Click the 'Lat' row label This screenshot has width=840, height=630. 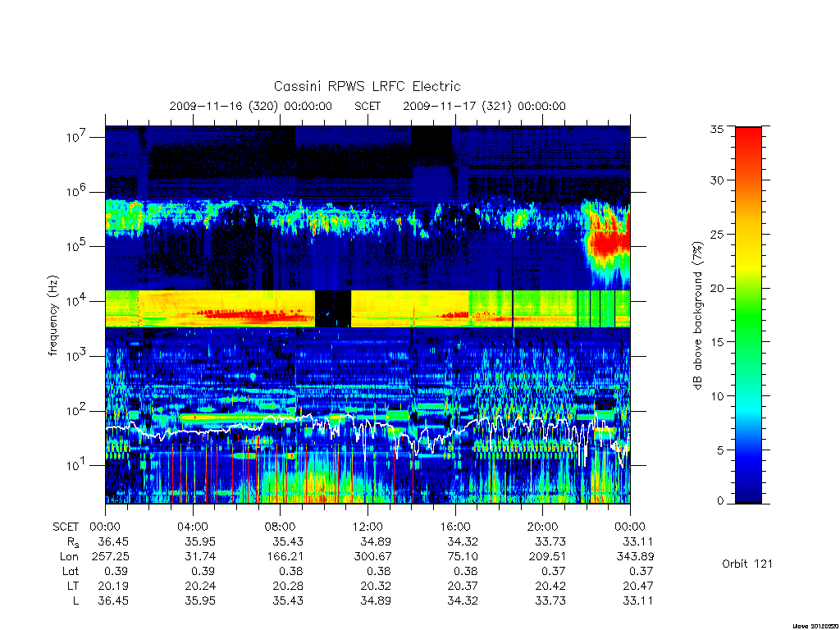(x=71, y=571)
